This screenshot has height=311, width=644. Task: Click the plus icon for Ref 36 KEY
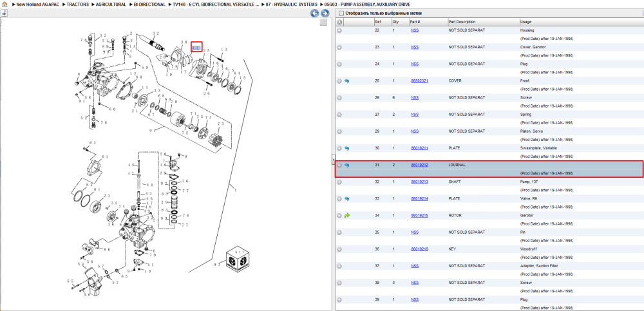[339, 249]
